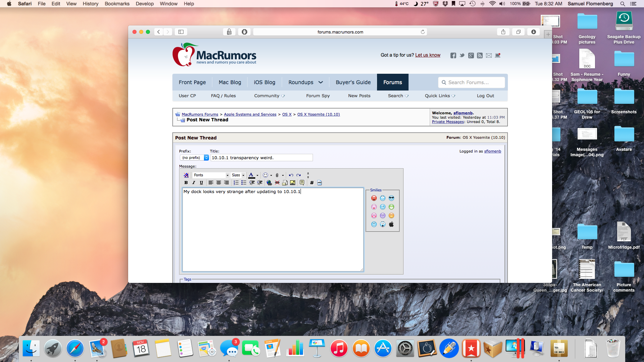Click the Remove Text Formatting icon
The height and width of the screenshot is (362, 644).
pyautogui.click(x=186, y=175)
